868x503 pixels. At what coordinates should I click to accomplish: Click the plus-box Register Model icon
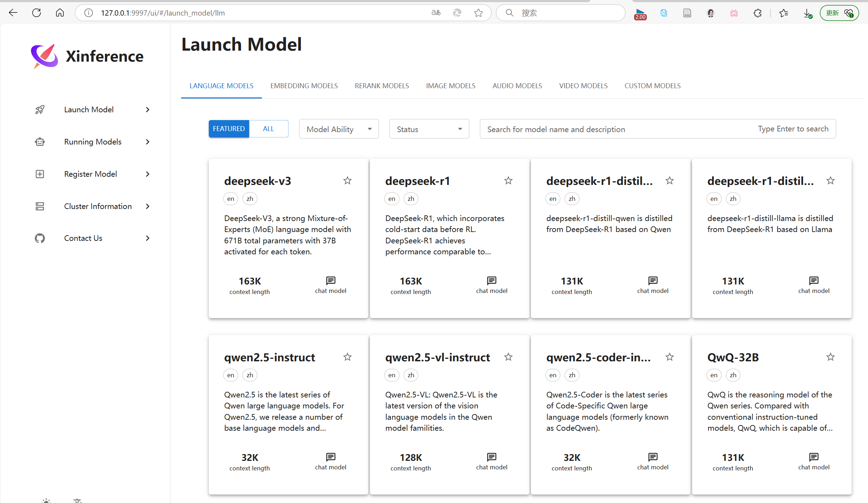(40, 174)
